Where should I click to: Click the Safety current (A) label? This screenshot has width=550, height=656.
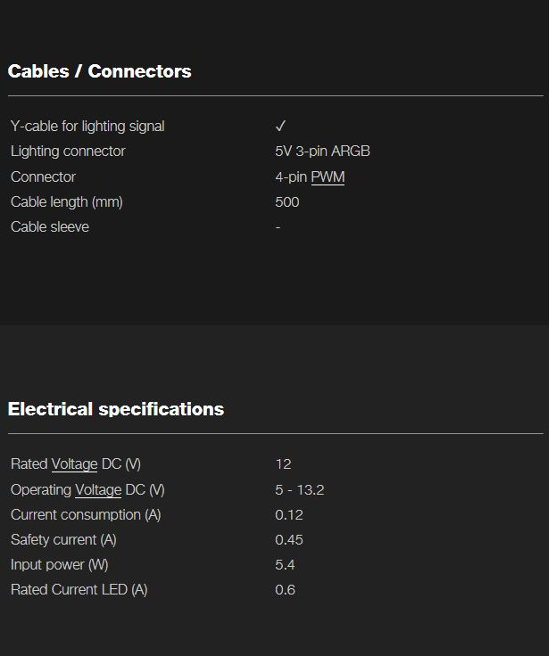[x=64, y=540]
